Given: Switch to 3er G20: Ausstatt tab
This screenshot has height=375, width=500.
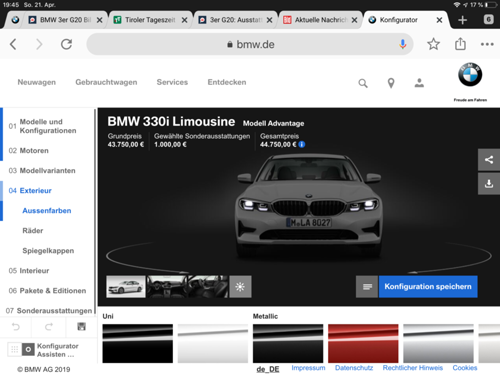Looking at the screenshot, I should click(235, 20).
